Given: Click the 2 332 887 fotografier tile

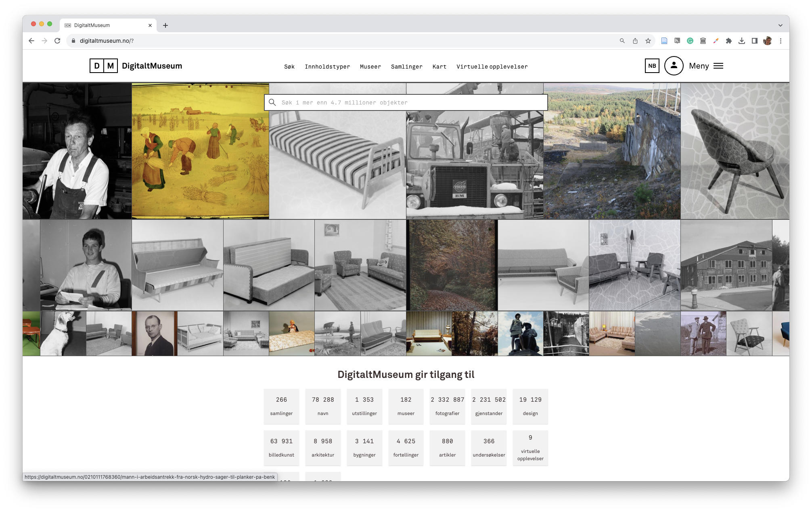Looking at the screenshot, I should pyautogui.click(x=447, y=406).
